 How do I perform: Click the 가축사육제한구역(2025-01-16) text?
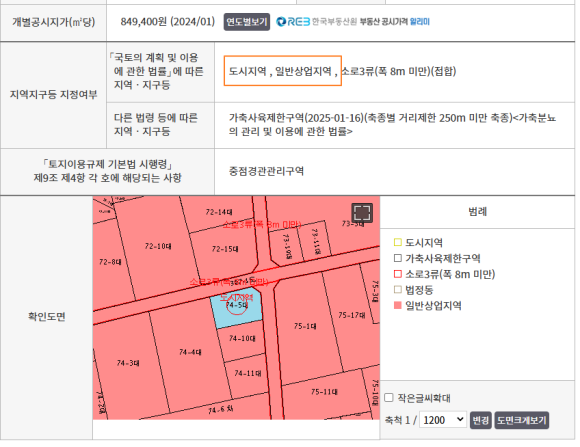click(297, 118)
